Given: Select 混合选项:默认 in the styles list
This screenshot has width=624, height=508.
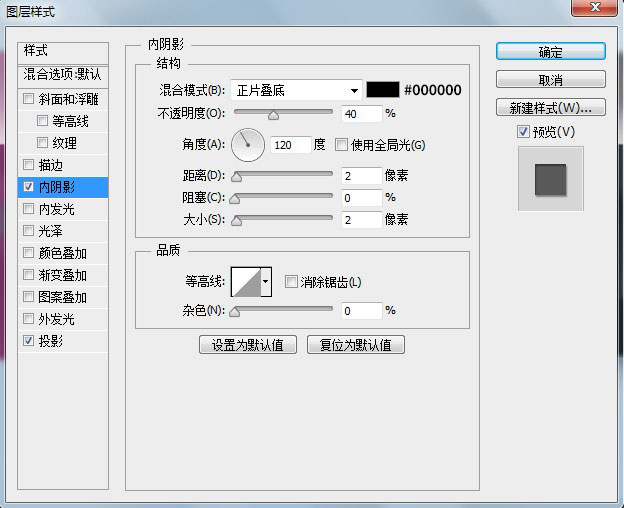Looking at the screenshot, I should click(63, 74).
